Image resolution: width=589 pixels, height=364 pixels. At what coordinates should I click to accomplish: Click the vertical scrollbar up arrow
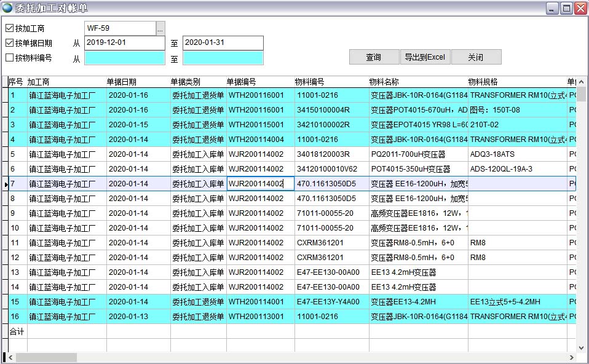click(581, 81)
